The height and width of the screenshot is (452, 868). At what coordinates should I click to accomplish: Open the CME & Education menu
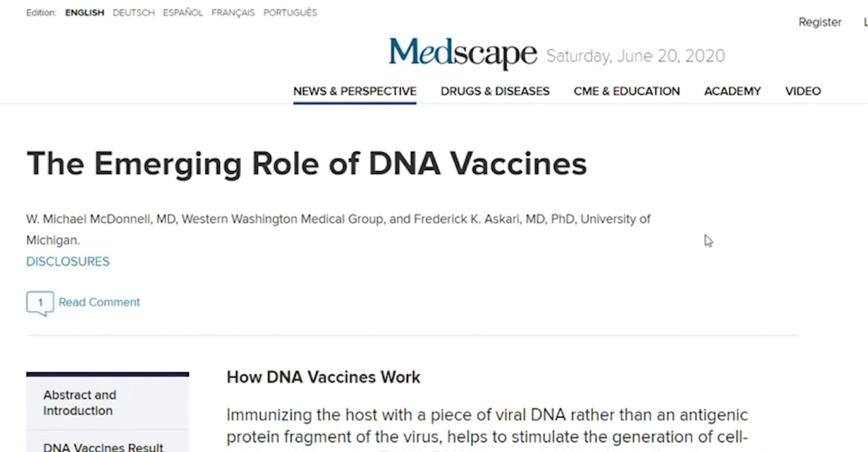coord(627,91)
